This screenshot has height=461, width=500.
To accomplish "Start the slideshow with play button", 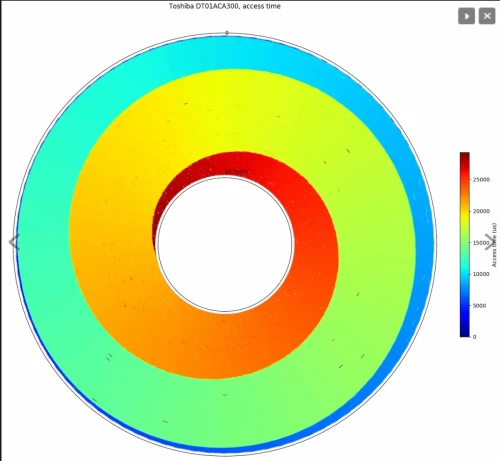I will pyautogui.click(x=466, y=16).
